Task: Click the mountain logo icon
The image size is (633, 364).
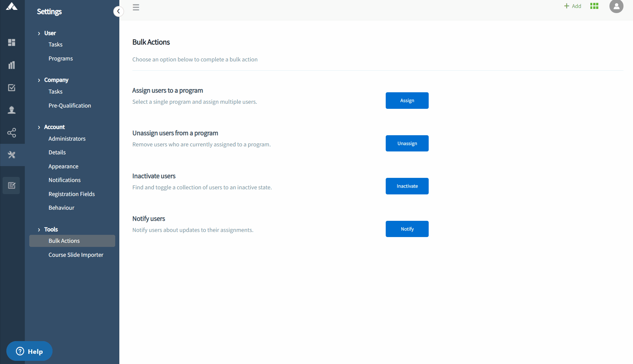Action: click(12, 6)
